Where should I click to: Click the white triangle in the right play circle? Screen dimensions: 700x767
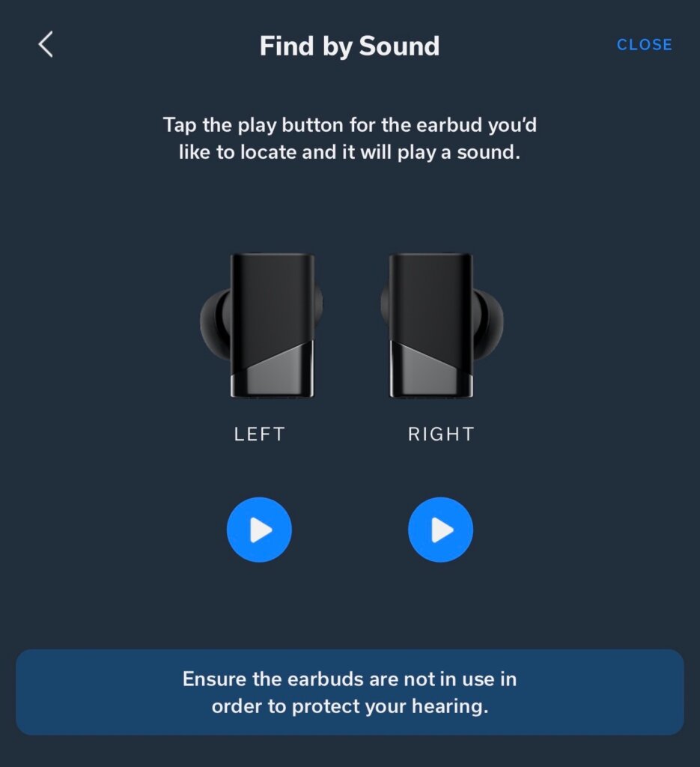[x=442, y=530]
